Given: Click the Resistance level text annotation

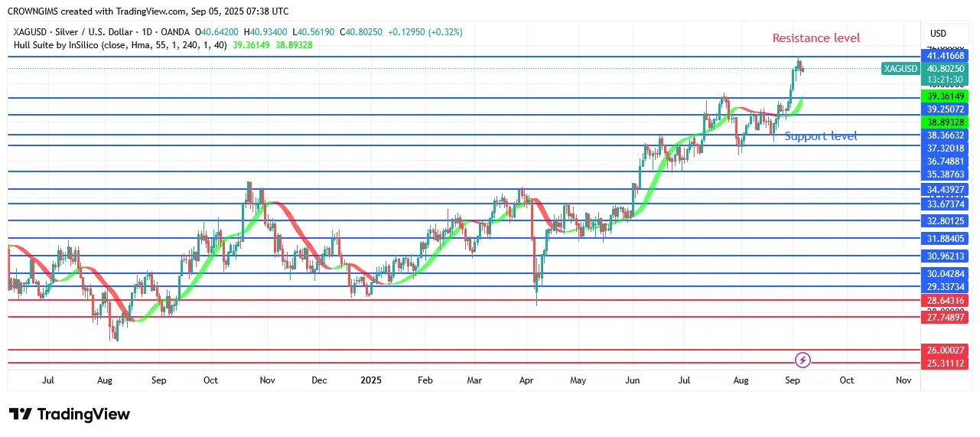Looking at the screenshot, I should pos(816,38).
